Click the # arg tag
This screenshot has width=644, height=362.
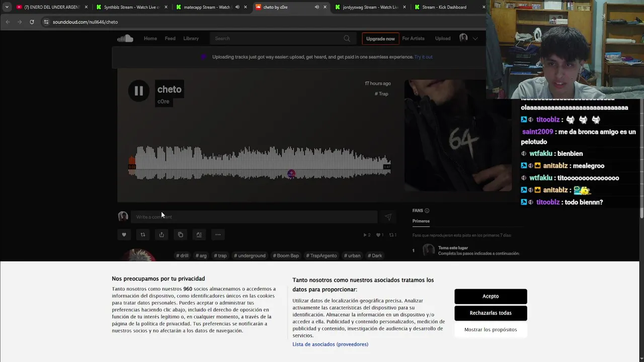(x=201, y=255)
